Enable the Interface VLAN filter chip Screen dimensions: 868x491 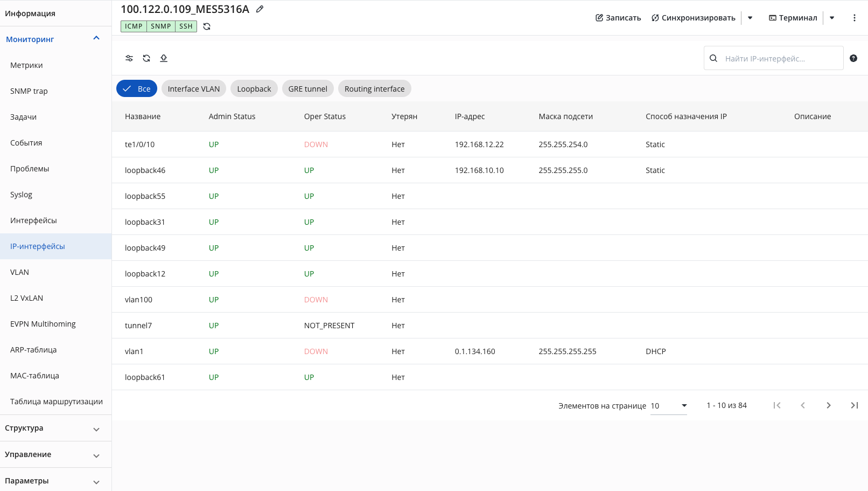pos(194,89)
